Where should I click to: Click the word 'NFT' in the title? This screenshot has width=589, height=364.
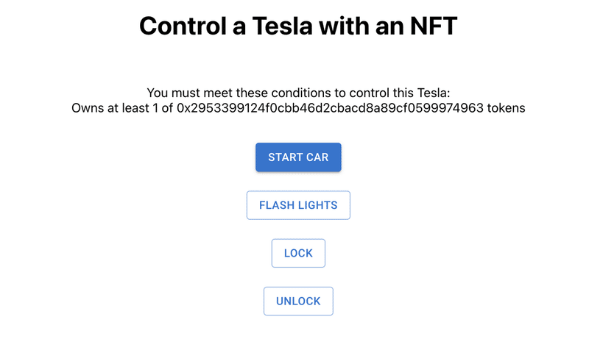[434, 26]
